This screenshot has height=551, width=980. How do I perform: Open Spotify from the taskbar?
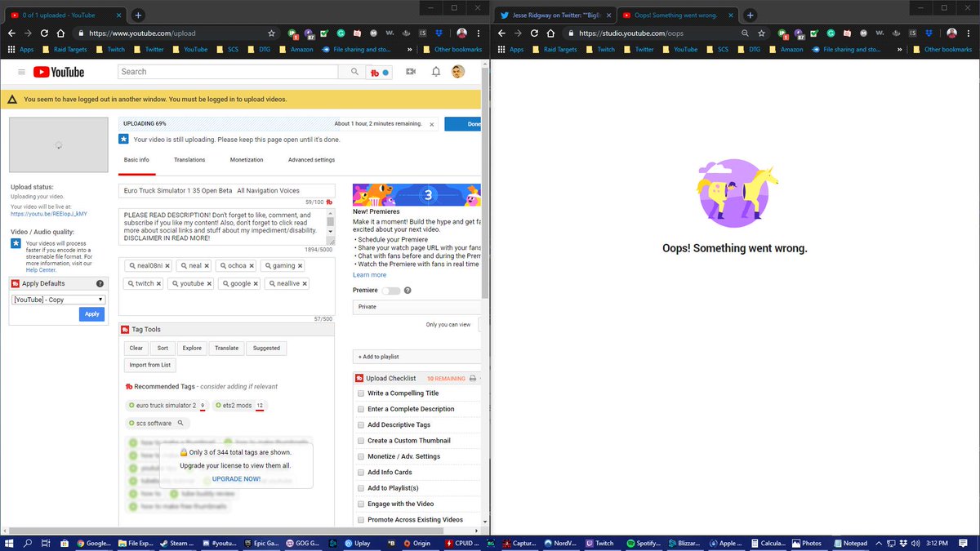click(x=643, y=543)
